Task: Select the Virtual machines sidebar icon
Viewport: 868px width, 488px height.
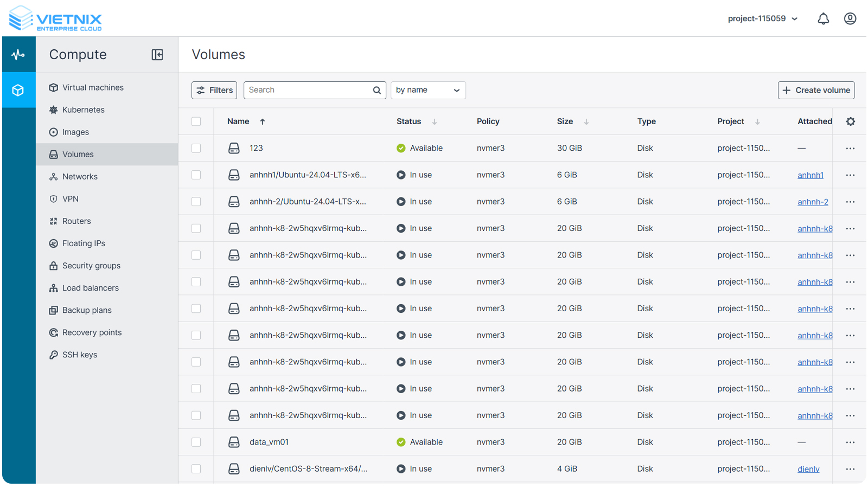Action: pos(53,87)
